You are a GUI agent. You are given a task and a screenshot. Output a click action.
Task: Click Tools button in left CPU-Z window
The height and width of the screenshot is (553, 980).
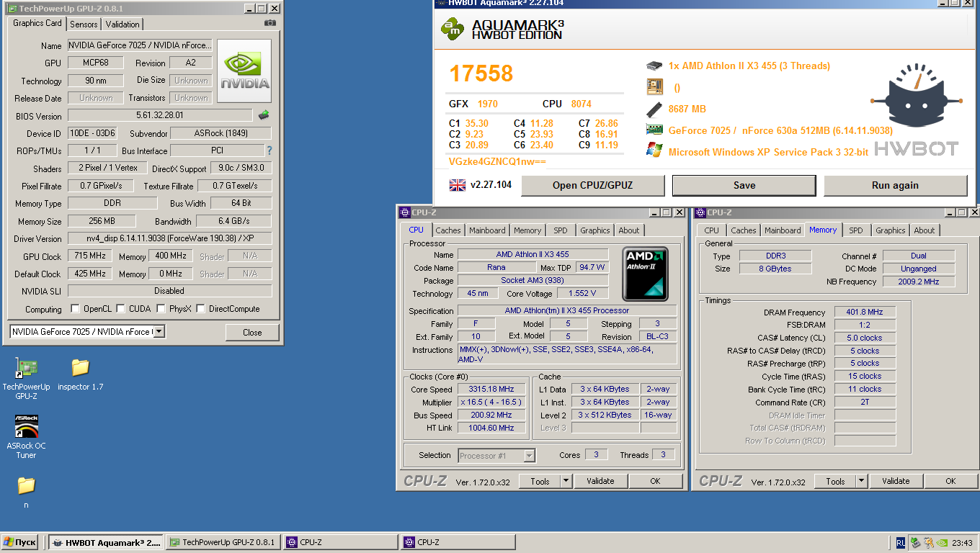(x=540, y=481)
